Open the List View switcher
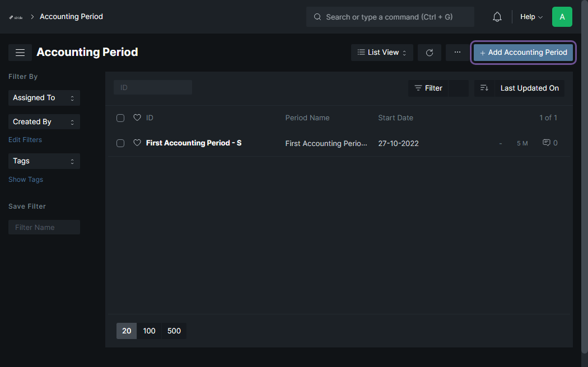The image size is (588, 367). [382, 53]
